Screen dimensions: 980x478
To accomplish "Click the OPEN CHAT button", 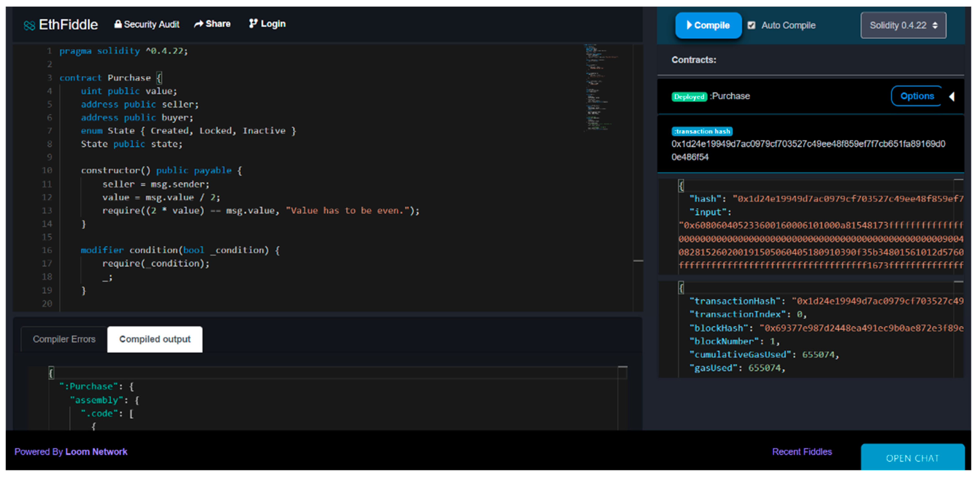I will click(912, 458).
